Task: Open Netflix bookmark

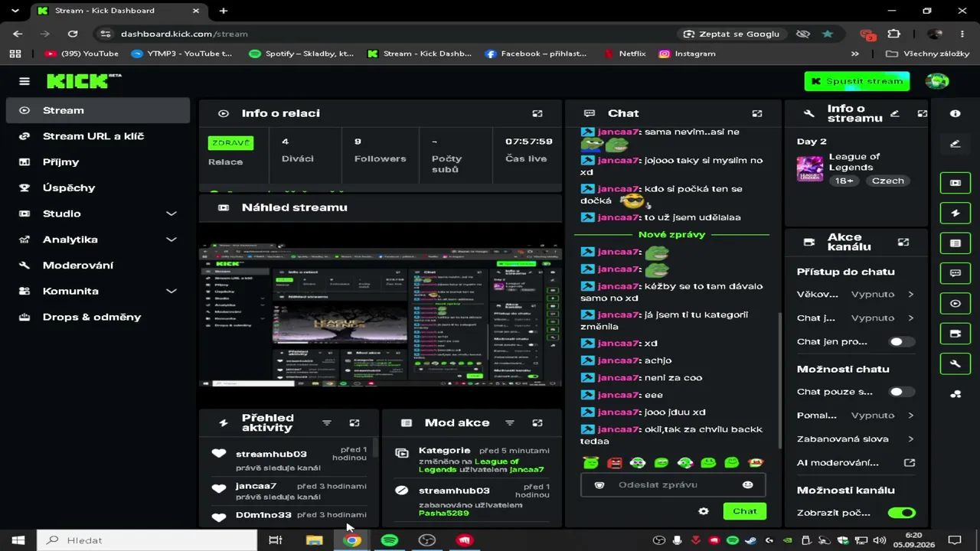Action: pos(625,54)
